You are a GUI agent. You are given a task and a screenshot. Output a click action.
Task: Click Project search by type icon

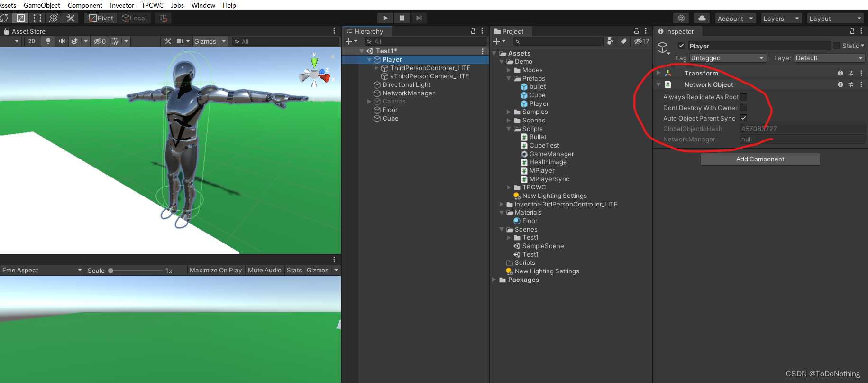611,41
